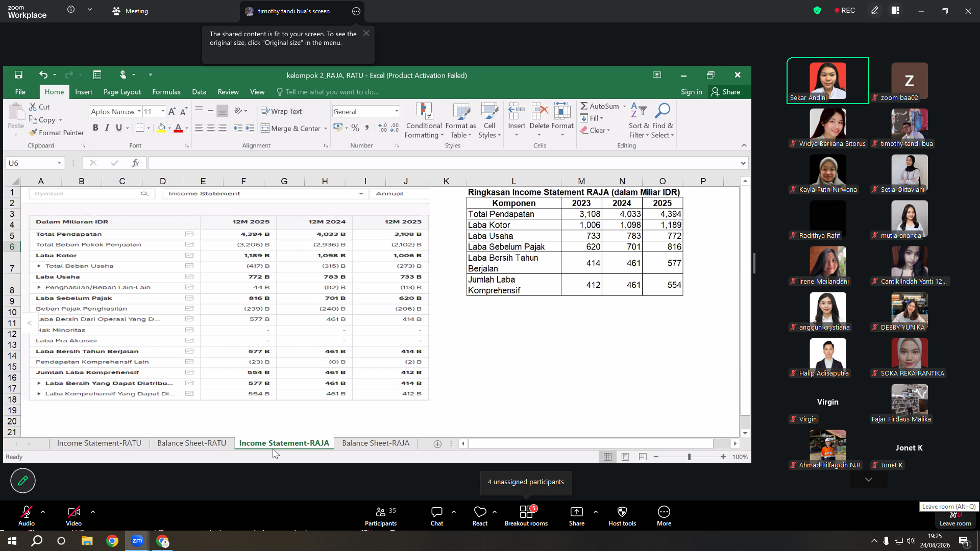
Task: Click Share button in Excel ribbon
Action: coord(726,92)
